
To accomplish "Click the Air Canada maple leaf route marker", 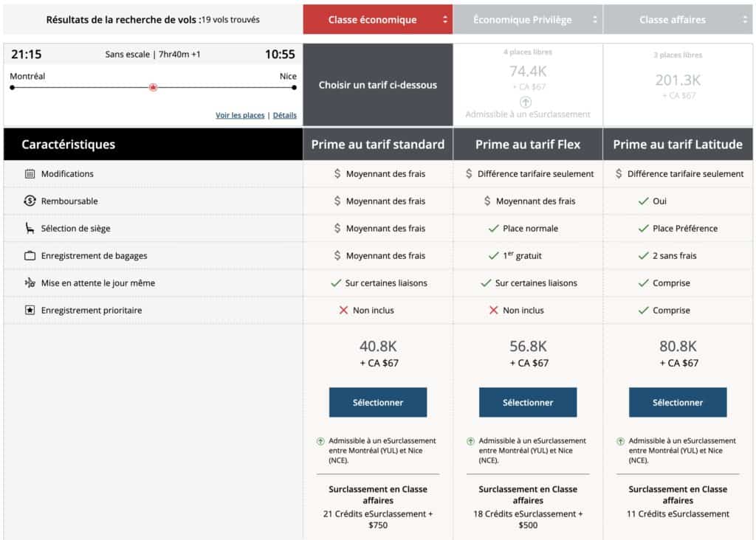I will 153,87.
